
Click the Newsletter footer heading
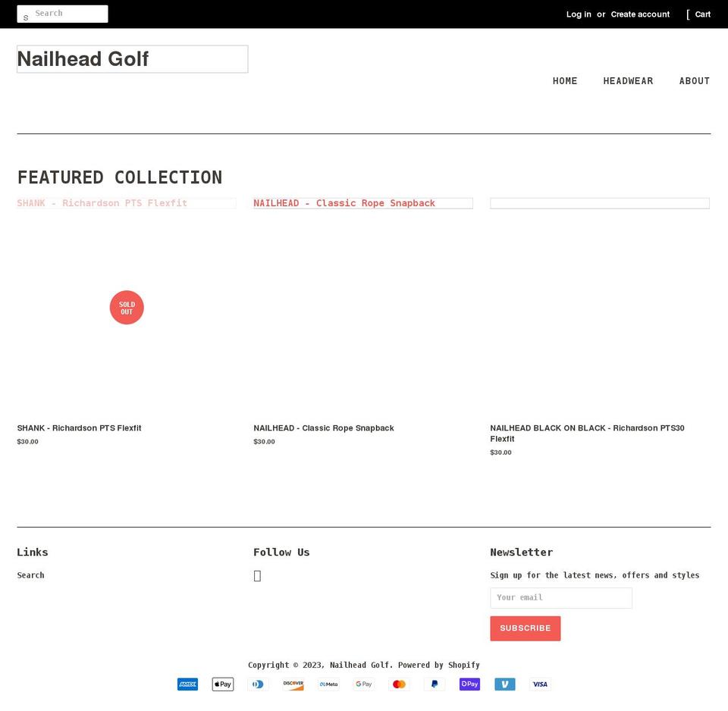tap(522, 553)
